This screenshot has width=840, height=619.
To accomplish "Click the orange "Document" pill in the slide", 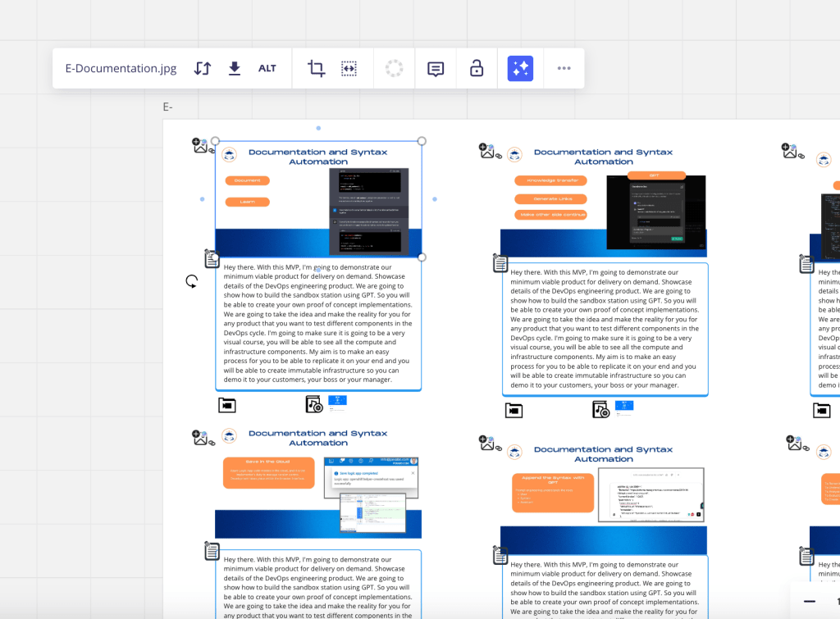I will 248,180.
